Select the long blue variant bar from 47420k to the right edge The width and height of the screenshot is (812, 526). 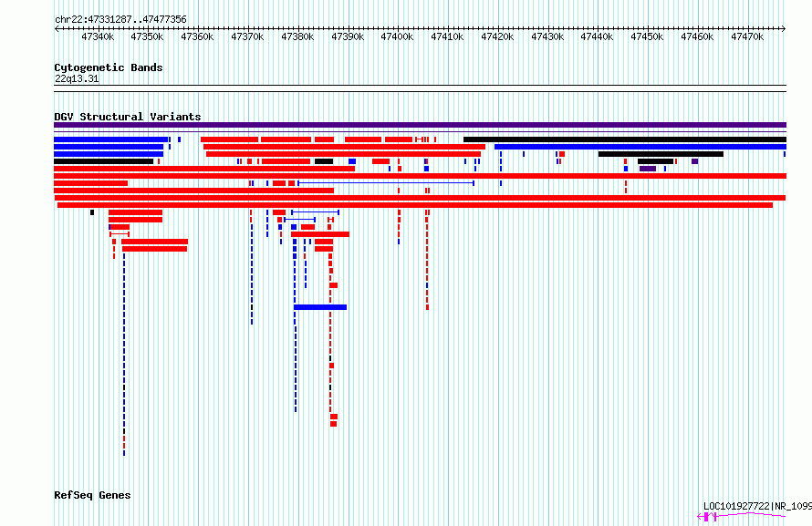coord(640,147)
